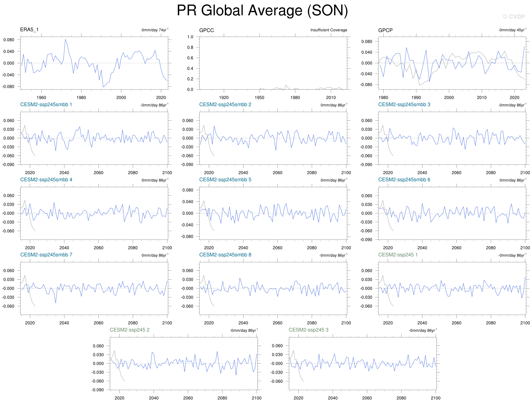Click the GPCC panel title
The height and width of the screenshot is (404, 532).
click(x=206, y=30)
